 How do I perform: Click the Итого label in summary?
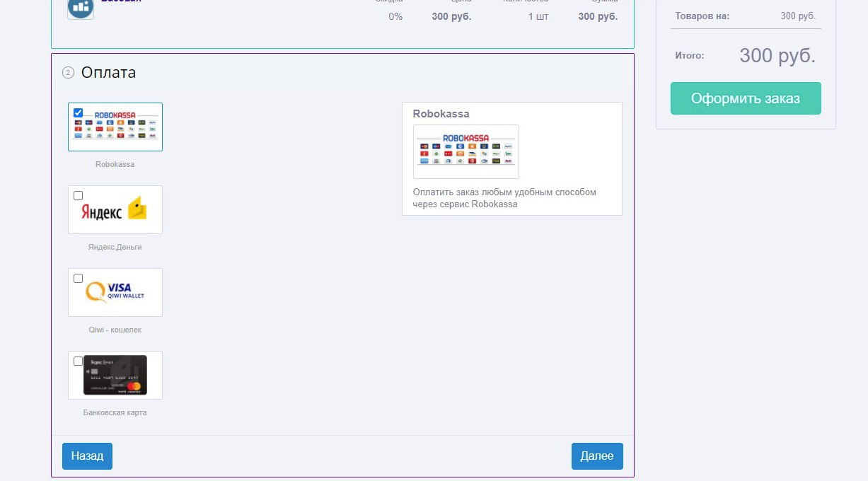tap(689, 55)
